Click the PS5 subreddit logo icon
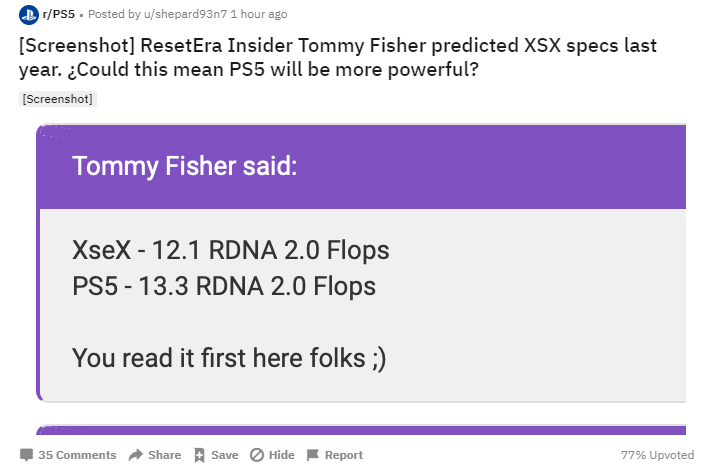The height and width of the screenshot is (476, 709). pyautogui.click(x=27, y=15)
